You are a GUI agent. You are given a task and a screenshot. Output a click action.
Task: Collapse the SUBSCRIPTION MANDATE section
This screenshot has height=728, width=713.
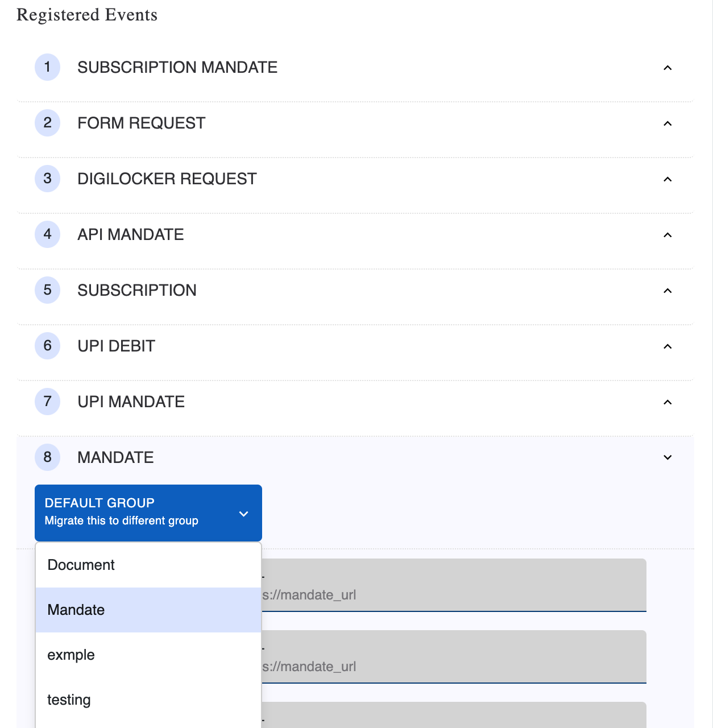(668, 67)
